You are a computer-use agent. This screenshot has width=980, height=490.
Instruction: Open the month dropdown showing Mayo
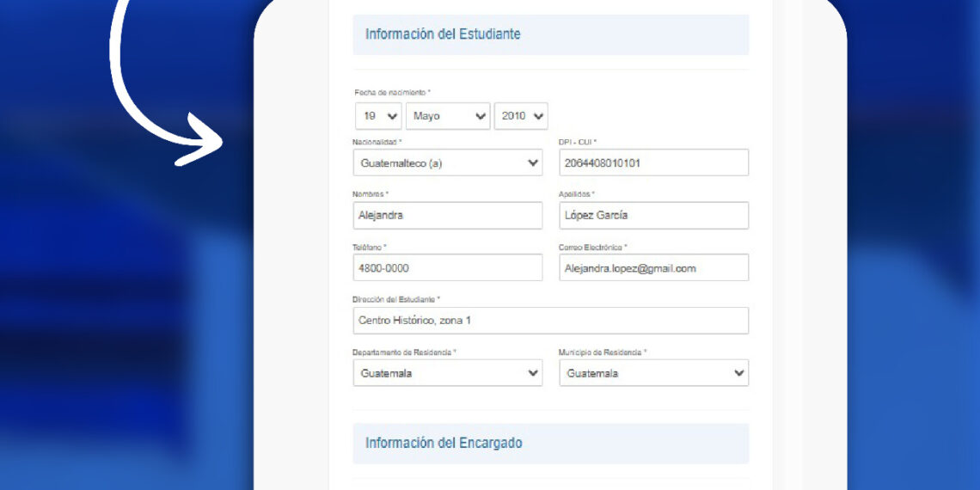click(x=447, y=116)
